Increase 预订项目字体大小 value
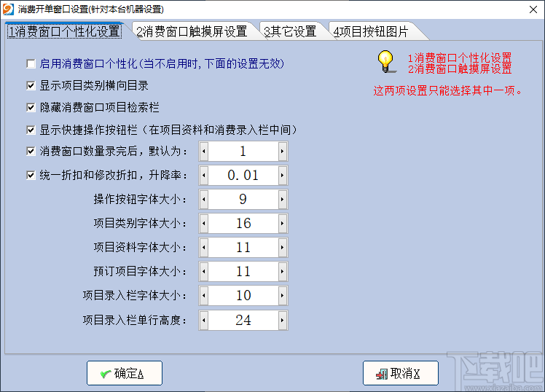The image size is (545, 392). click(x=282, y=271)
